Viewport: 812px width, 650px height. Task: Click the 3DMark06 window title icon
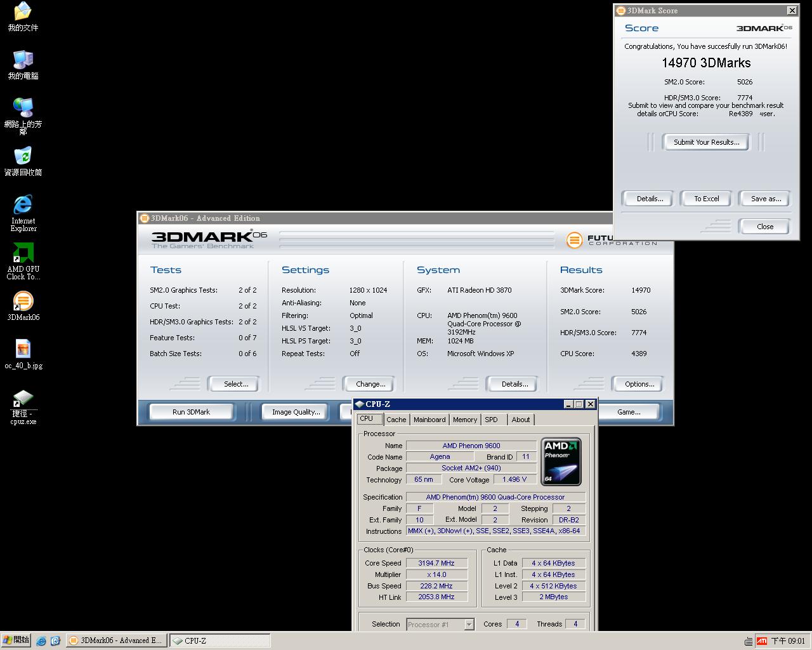tap(145, 218)
